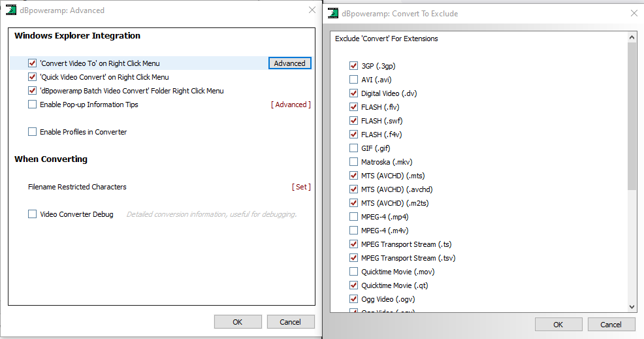644x339 pixels.
Task: Cancel the Advanced options dialog
Action: tap(291, 322)
